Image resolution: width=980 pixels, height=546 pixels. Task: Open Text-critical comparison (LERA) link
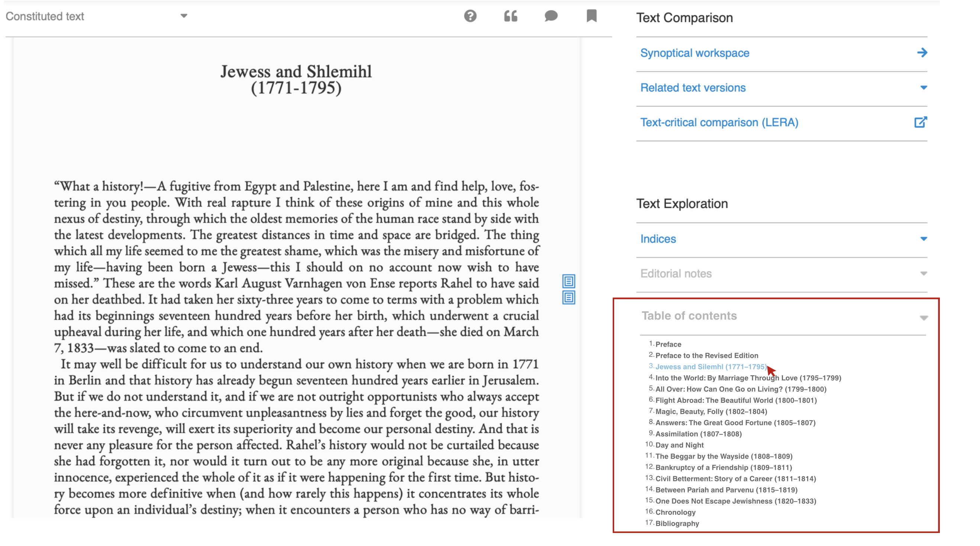pos(719,122)
